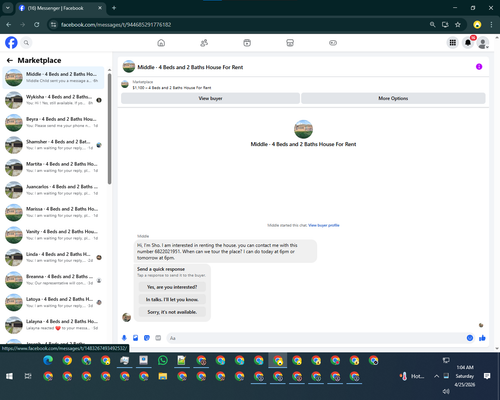The height and width of the screenshot is (400, 500).
Task: Open the Wykisha conversation
Action: click(53, 100)
